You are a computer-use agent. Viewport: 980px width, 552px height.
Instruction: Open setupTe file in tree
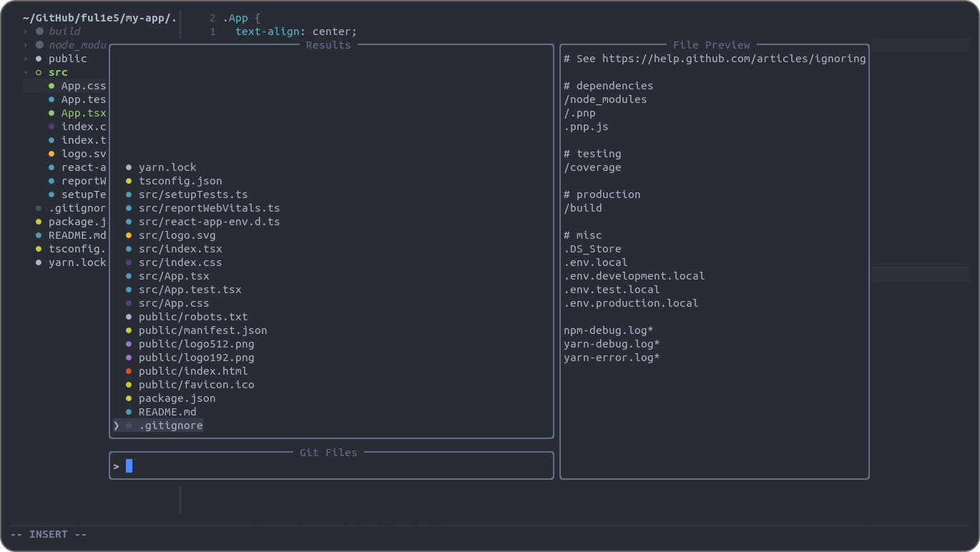click(x=84, y=194)
